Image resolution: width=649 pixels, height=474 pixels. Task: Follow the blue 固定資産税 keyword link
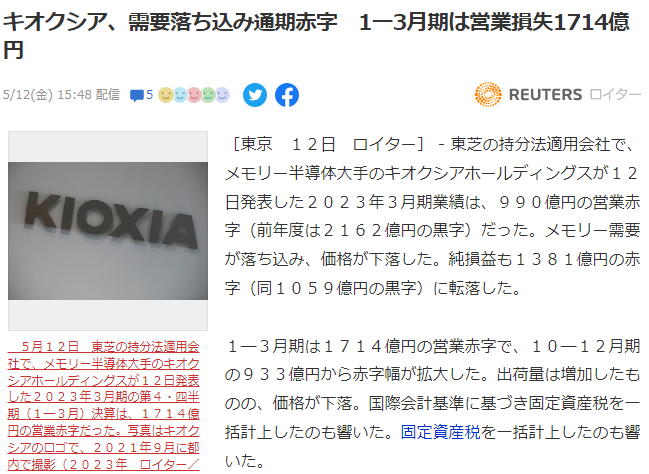pos(440,432)
